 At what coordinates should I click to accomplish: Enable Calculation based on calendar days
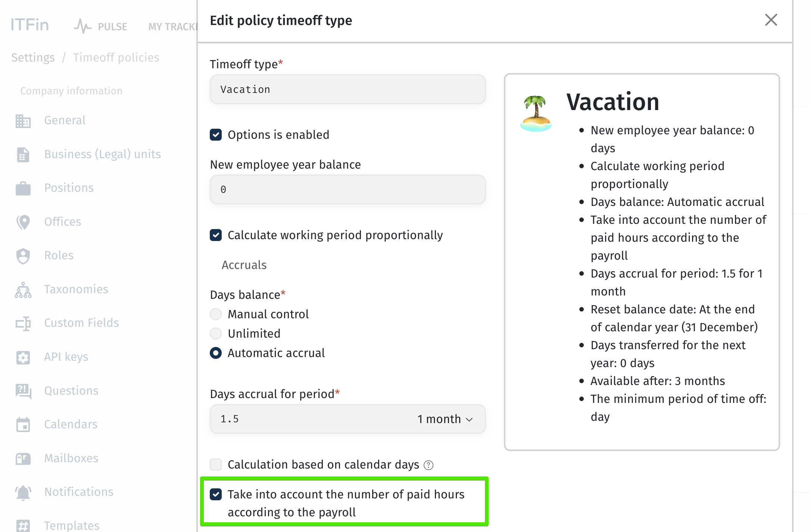tap(216, 464)
